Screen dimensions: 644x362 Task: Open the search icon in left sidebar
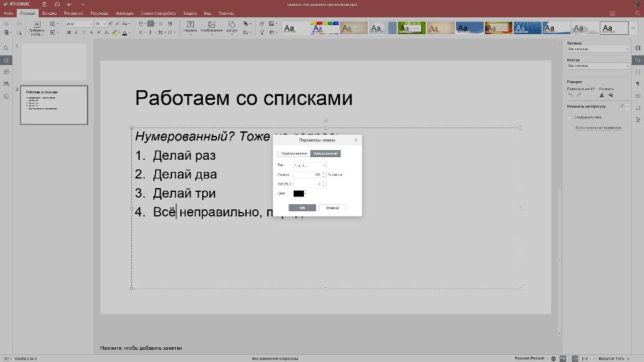(6, 48)
